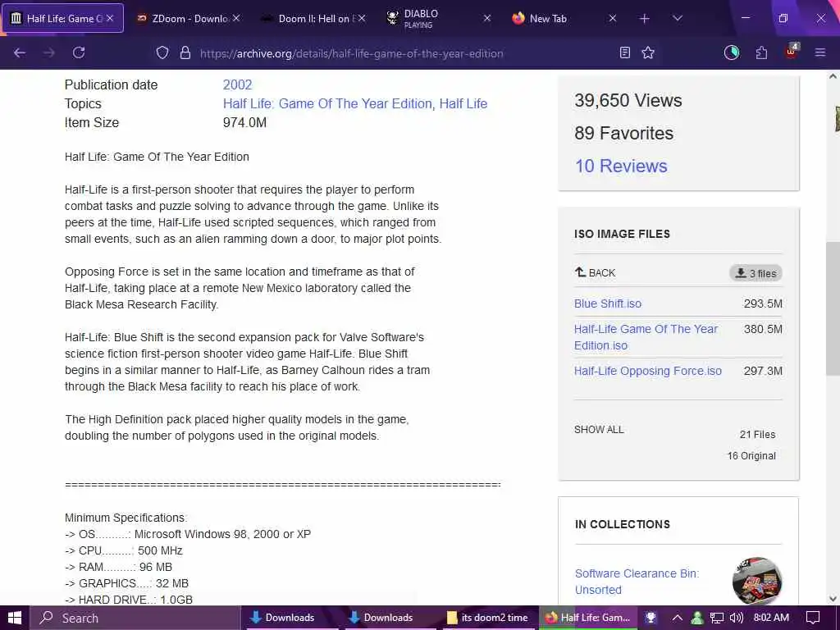840x630 pixels.
Task: Open the volume speaker tray icon
Action: (x=736, y=618)
